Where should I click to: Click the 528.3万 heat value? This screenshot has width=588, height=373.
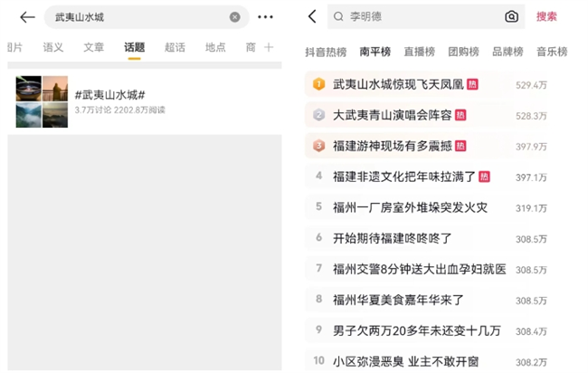531,116
